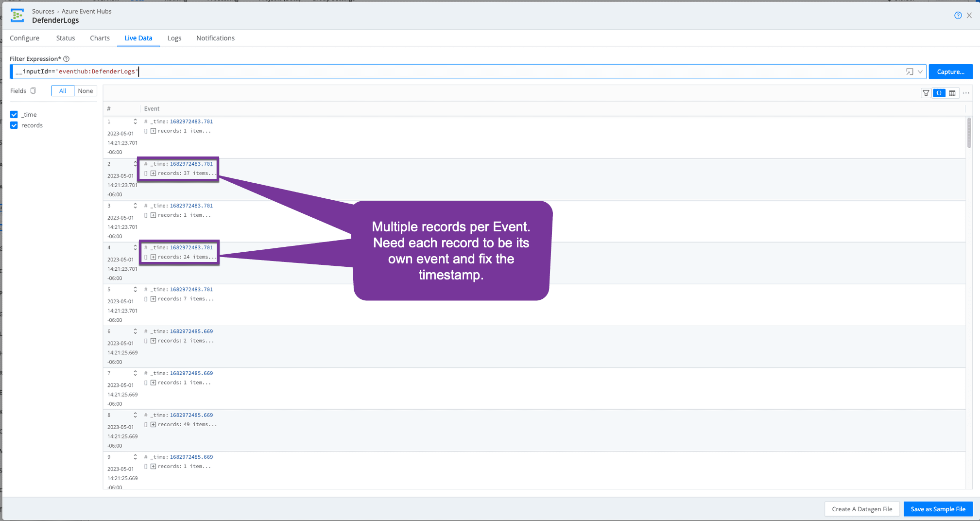Select None to deselect all fields

(x=86, y=91)
